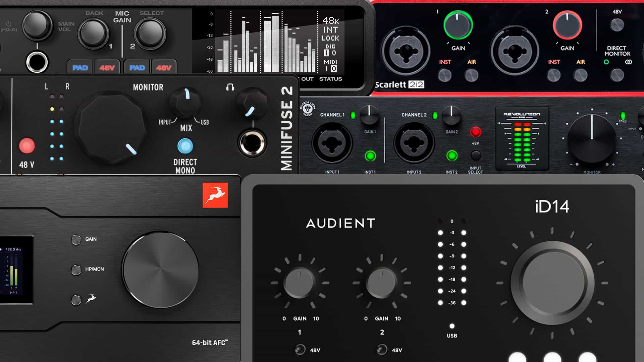Adjust the Revolution GAIN 2 knob
The height and width of the screenshot is (362, 644).
point(451,115)
